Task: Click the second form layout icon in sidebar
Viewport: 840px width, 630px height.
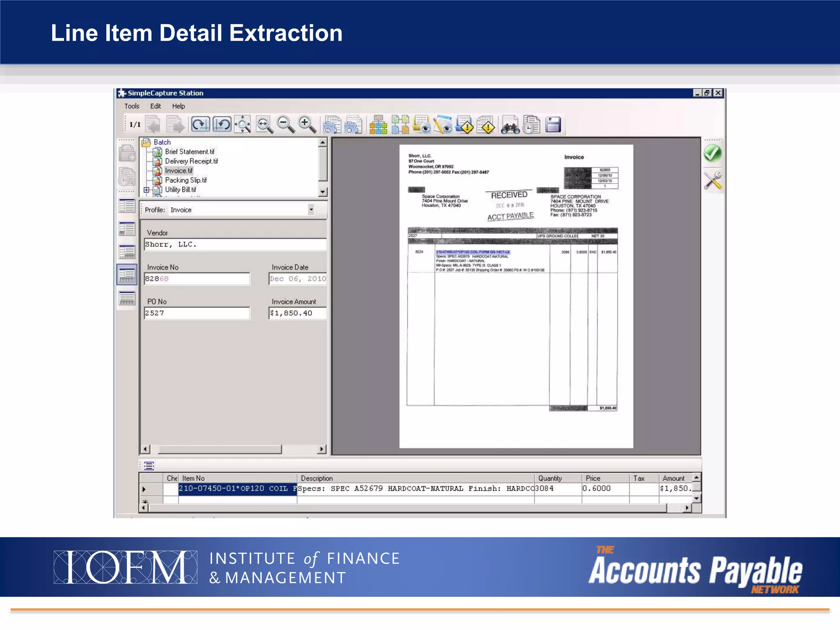Action: (x=127, y=229)
